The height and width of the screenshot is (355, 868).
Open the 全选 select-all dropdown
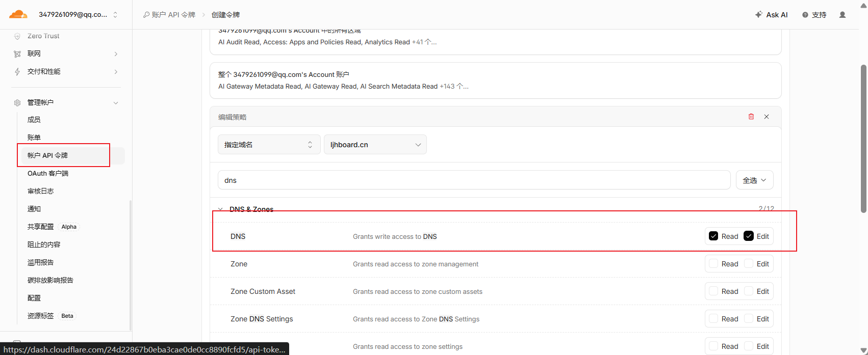(x=754, y=180)
